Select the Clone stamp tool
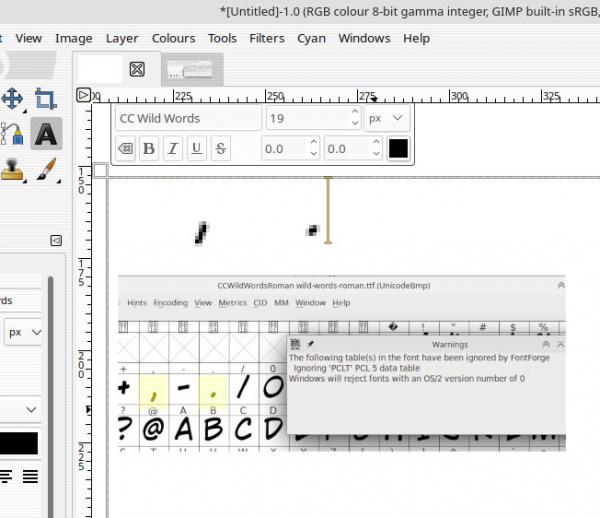The image size is (600, 518). 12,169
